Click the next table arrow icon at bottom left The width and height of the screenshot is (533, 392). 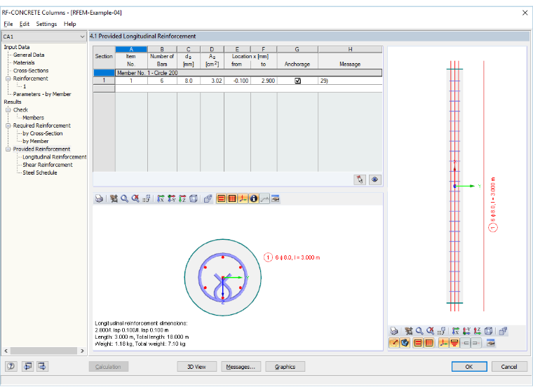coord(42,366)
